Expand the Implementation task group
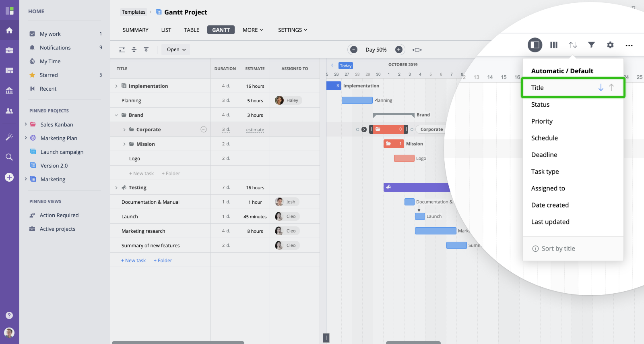Screen dimensions: 644x344 (x=116, y=86)
